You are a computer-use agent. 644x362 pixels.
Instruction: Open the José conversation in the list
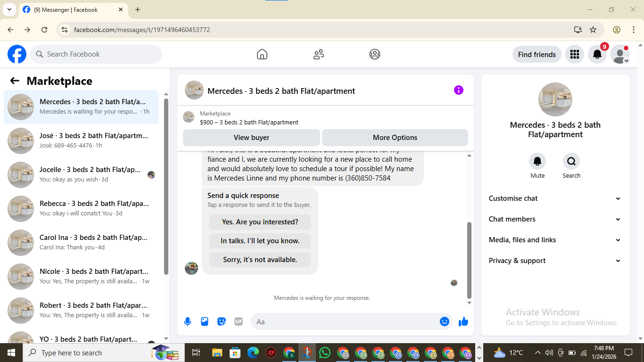pyautogui.click(x=81, y=141)
